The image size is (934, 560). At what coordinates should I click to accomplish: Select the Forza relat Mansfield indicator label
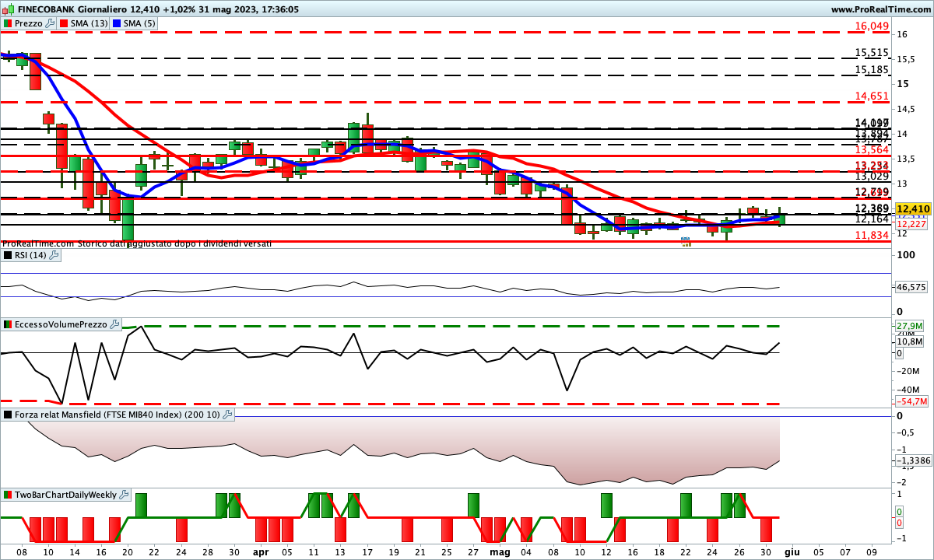tap(118, 415)
